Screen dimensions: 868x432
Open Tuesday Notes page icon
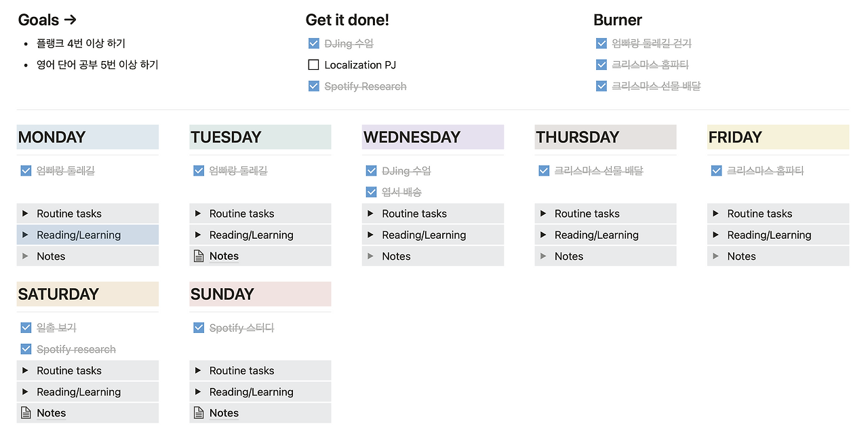(199, 256)
